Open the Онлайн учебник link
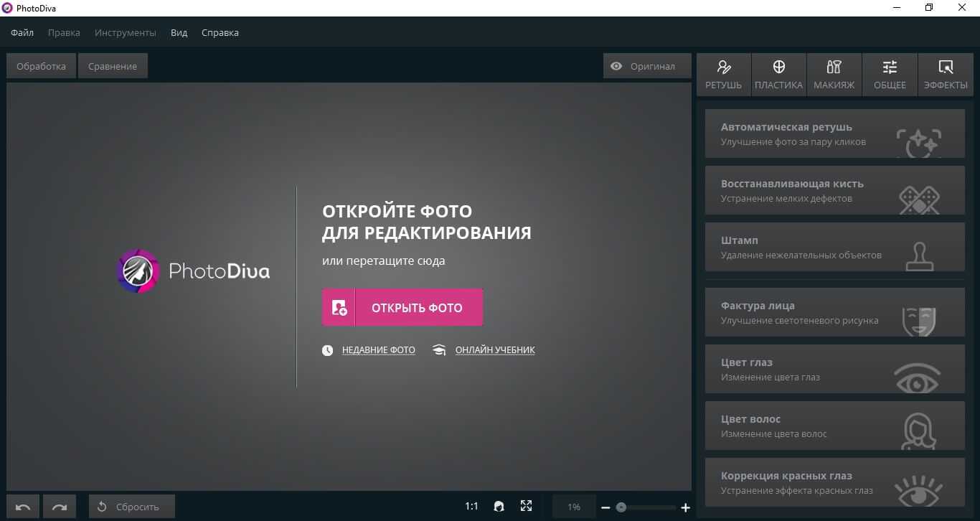The image size is (980, 521). click(494, 350)
